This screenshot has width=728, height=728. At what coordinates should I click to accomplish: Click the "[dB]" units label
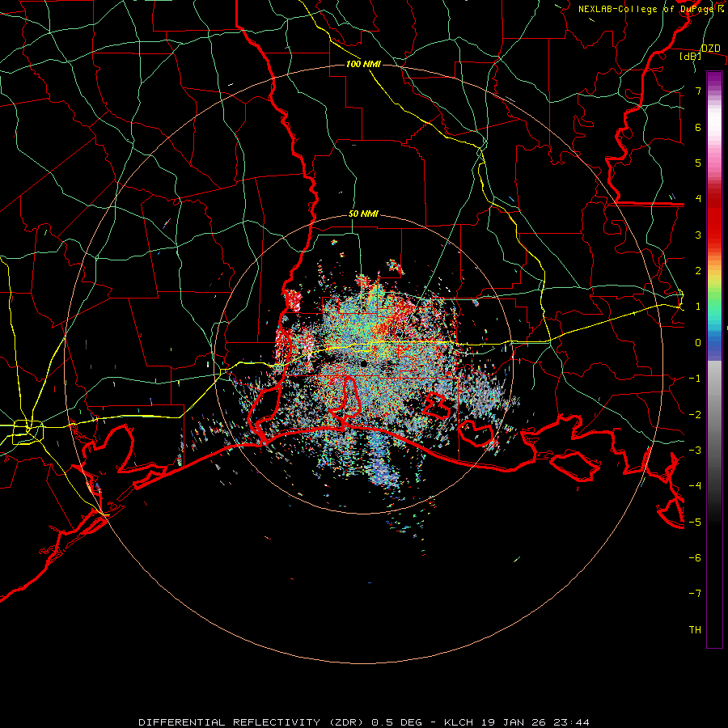tap(690, 56)
